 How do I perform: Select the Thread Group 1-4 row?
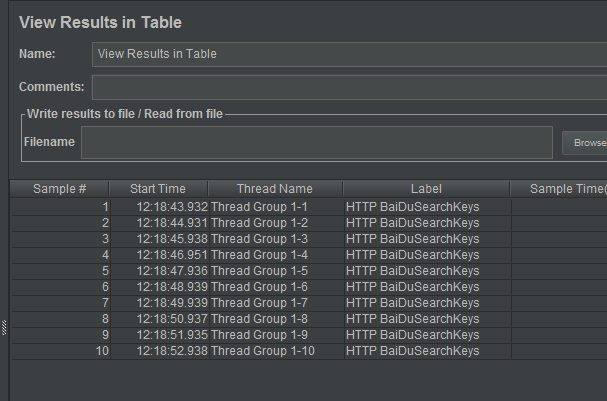click(x=309, y=255)
